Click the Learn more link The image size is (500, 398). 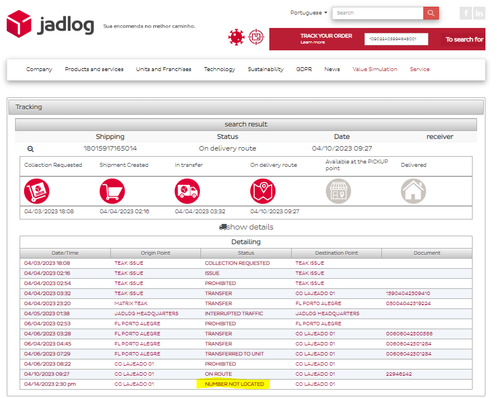pos(312,42)
